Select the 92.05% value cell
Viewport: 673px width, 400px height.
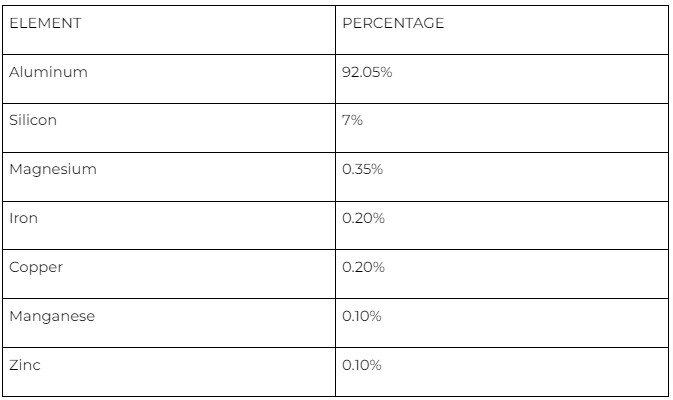pyautogui.click(x=502, y=79)
